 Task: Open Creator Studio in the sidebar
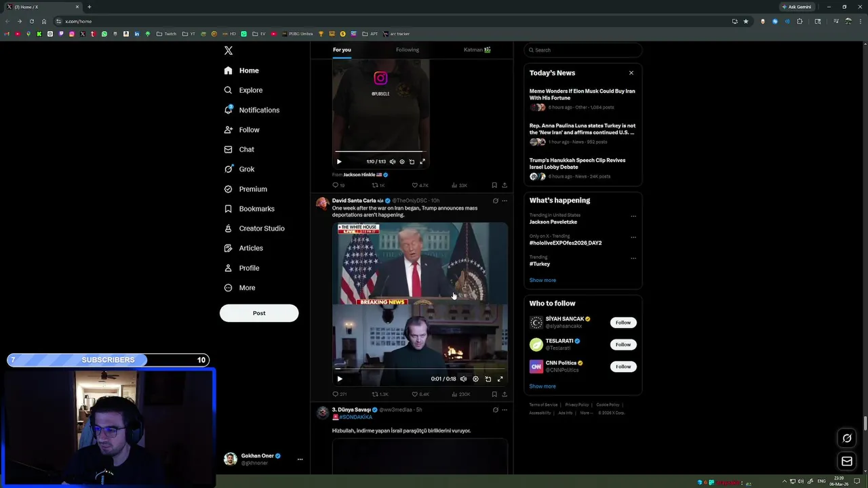click(x=254, y=228)
